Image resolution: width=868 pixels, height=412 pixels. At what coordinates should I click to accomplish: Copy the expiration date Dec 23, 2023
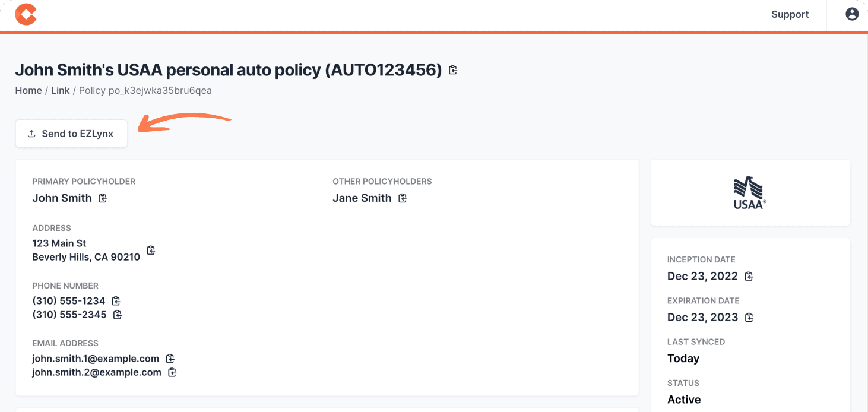749,318
